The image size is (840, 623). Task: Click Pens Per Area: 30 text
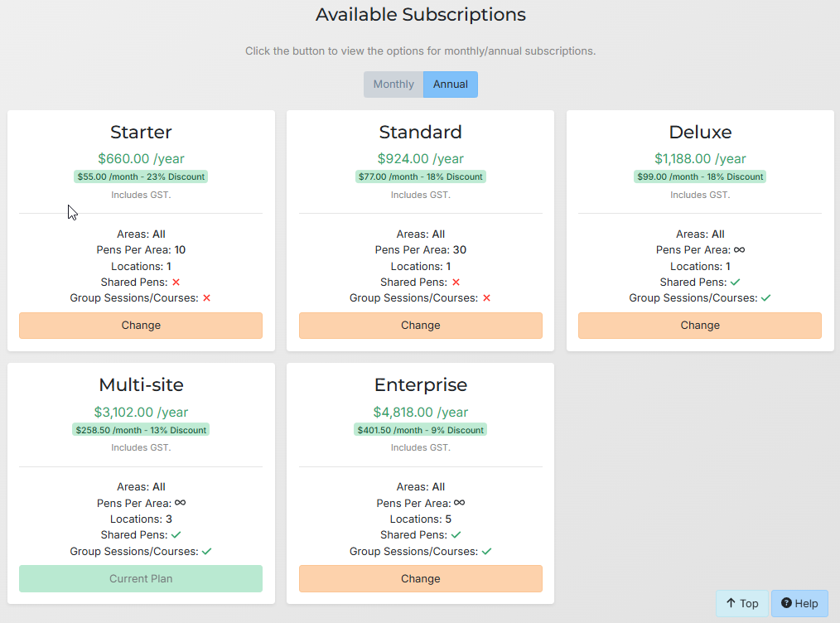click(x=421, y=249)
